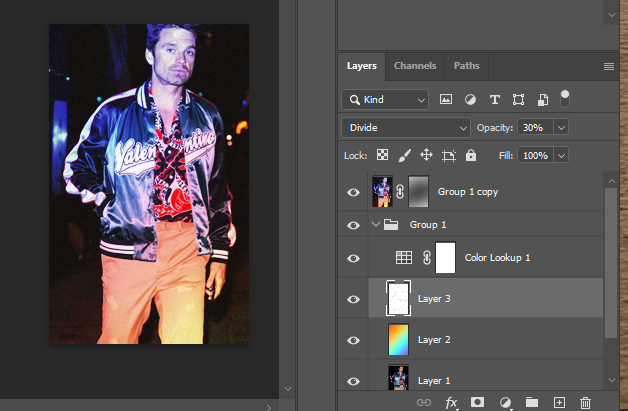Select the Group 1 name
Viewport: 628px width, 411px height.
428,225
